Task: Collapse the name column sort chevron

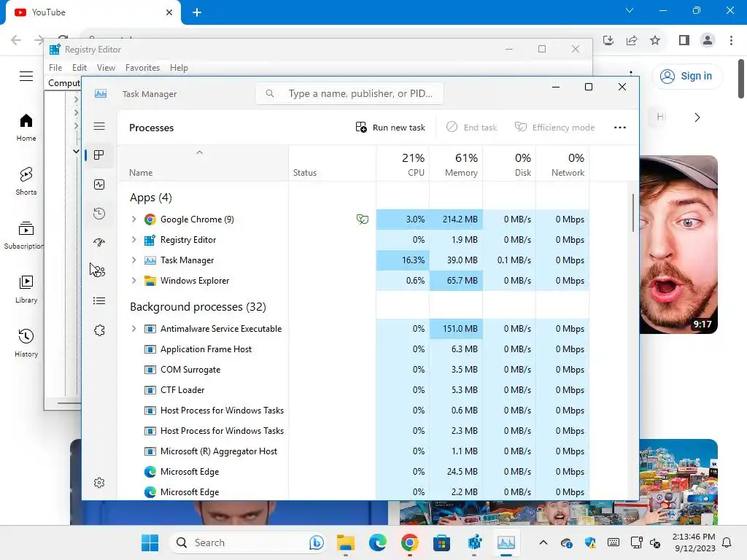Action: click(200, 152)
